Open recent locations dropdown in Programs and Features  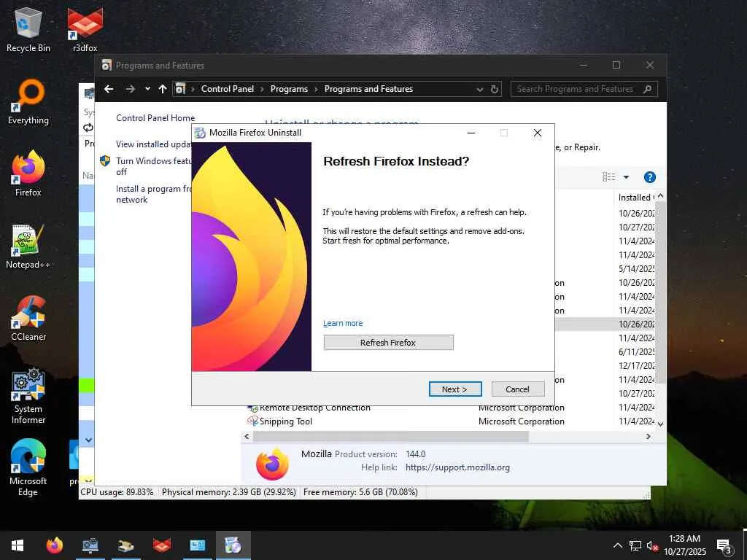(147, 89)
